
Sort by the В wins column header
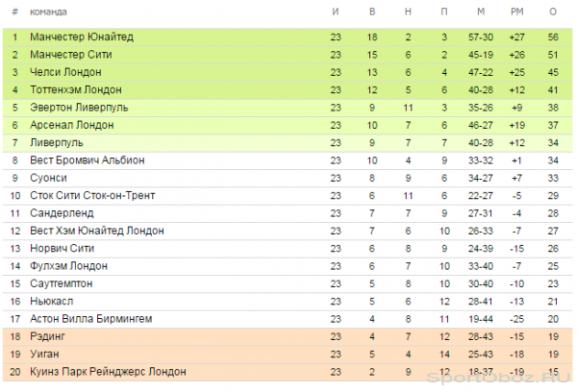point(372,12)
